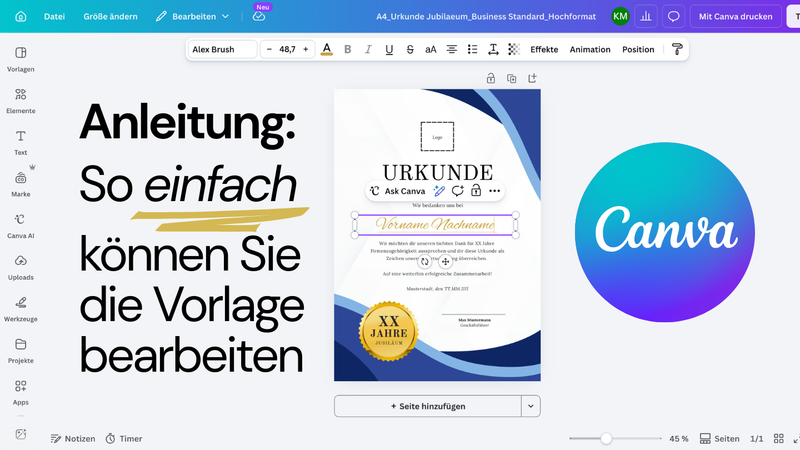This screenshot has width=800, height=450.
Task: Change text alignment
Action: 452,49
